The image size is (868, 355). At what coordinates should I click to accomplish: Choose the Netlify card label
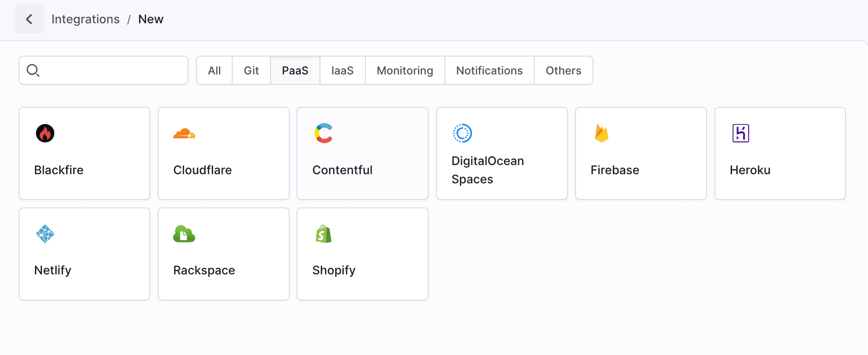[x=53, y=270]
